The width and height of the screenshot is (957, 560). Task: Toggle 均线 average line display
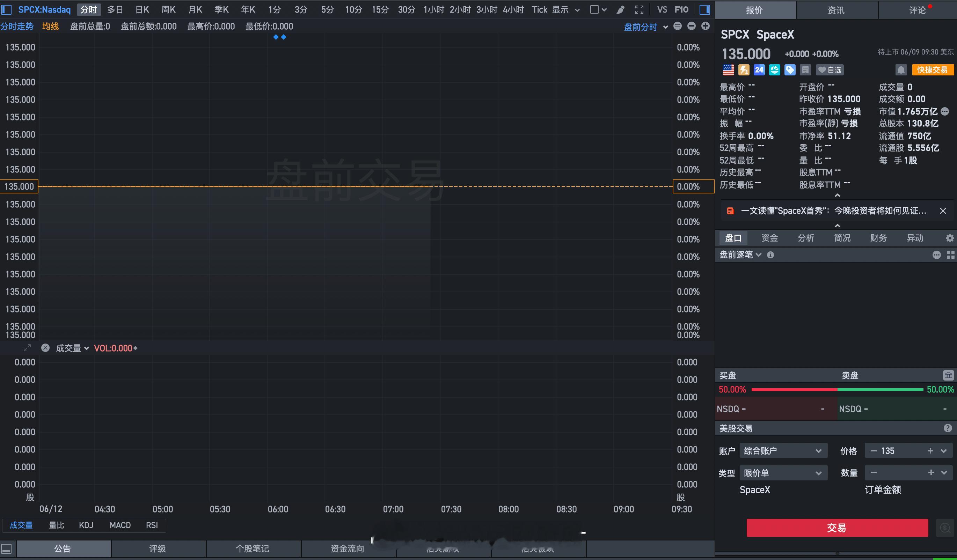pos(51,26)
